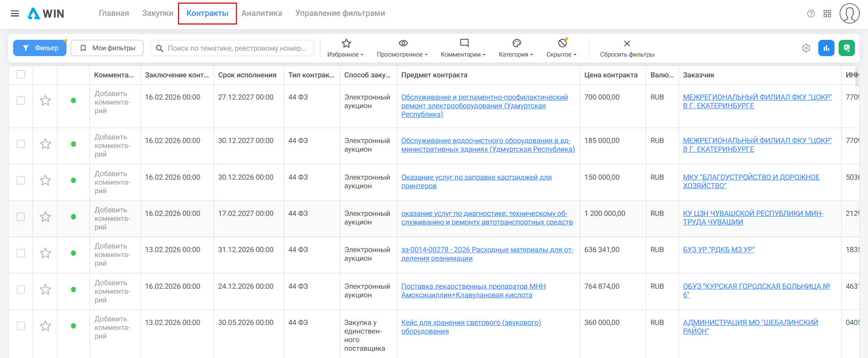This screenshot has height=358, width=868.
Task: Click the help question mark icon
Action: click(x=811, y=14)
